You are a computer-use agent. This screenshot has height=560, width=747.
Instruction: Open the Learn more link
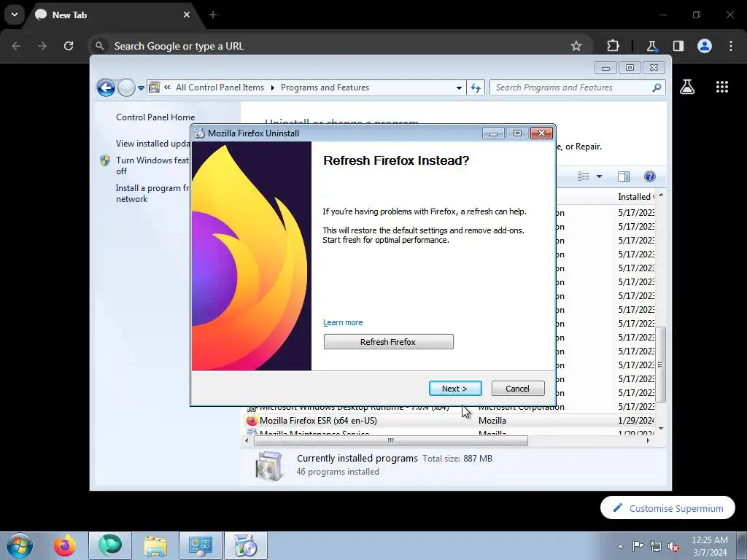(x=343, y=322)
